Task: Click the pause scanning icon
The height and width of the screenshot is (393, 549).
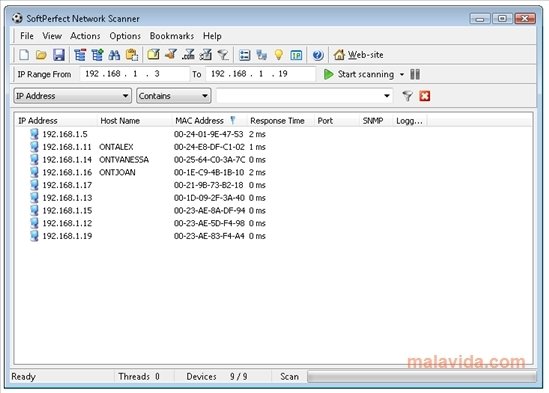Action: [415, 74]
